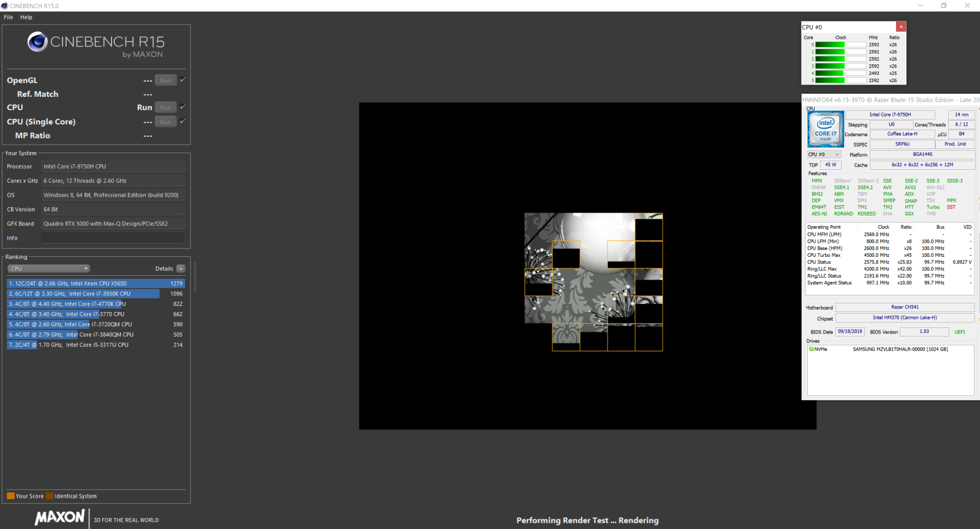Click the Identical System color swatch
The width and height of the screenshot is (980, 529).
50,496
